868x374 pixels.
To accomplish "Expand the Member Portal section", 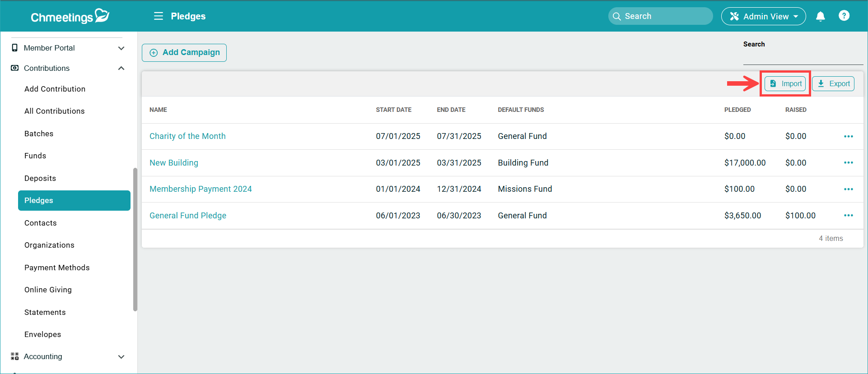I will point(121,48).
